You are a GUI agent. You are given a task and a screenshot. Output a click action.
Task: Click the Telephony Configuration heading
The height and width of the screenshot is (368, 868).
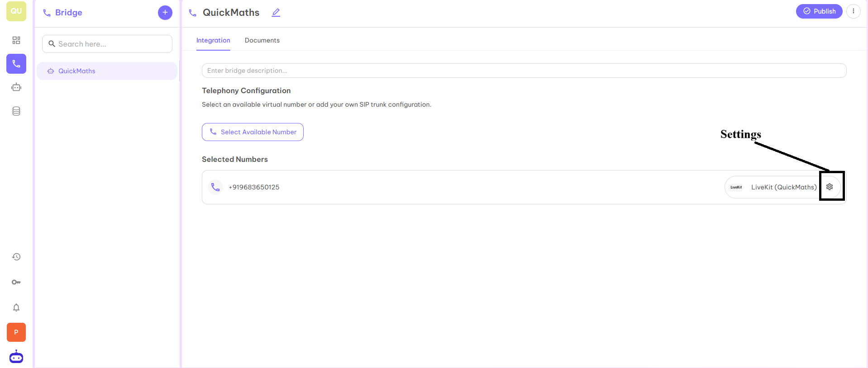246,90
